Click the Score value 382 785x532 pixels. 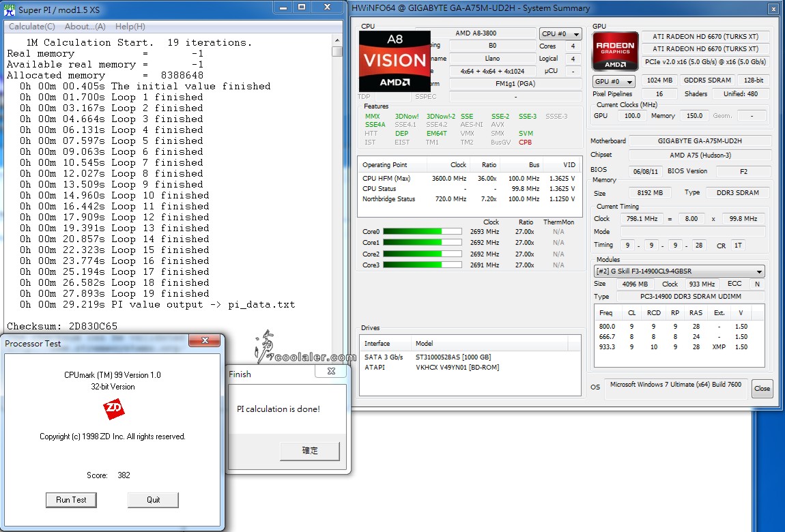pyautogui.click(x=124, y=475)
